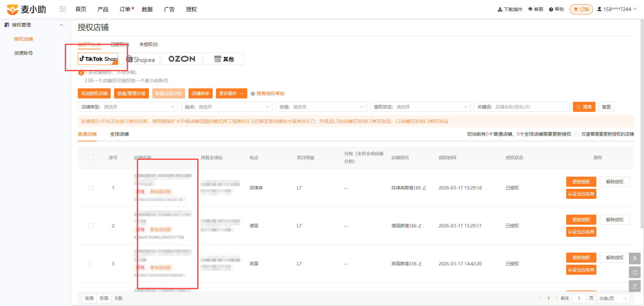Image resolution: width=644 pixels, height=306 pixels.
Task: Open the 查看授权帮助 link
Action: tap(270, 93)
